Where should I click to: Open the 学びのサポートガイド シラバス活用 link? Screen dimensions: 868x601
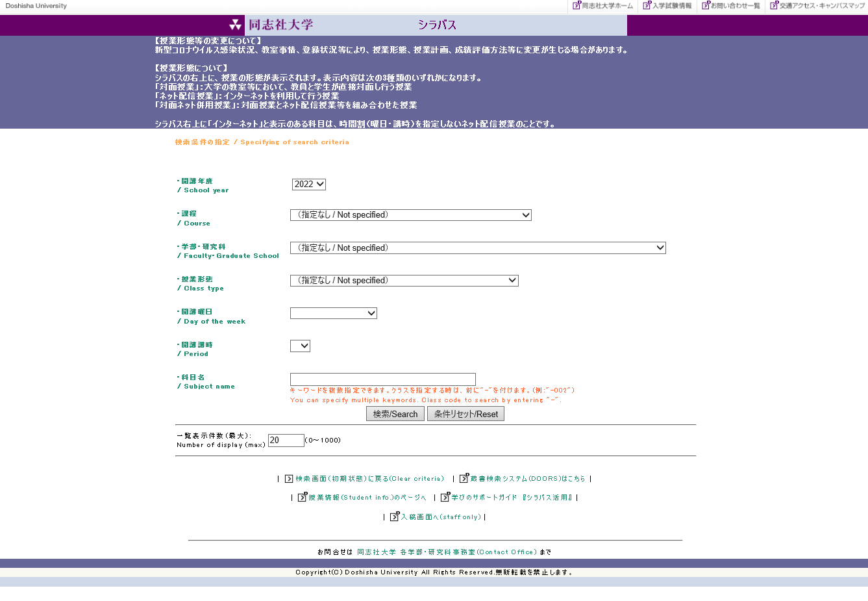click(512, 498)
